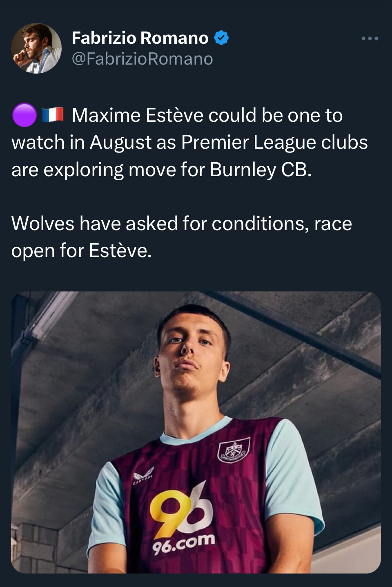Open the @FabrizioRomano handle link

142,59
